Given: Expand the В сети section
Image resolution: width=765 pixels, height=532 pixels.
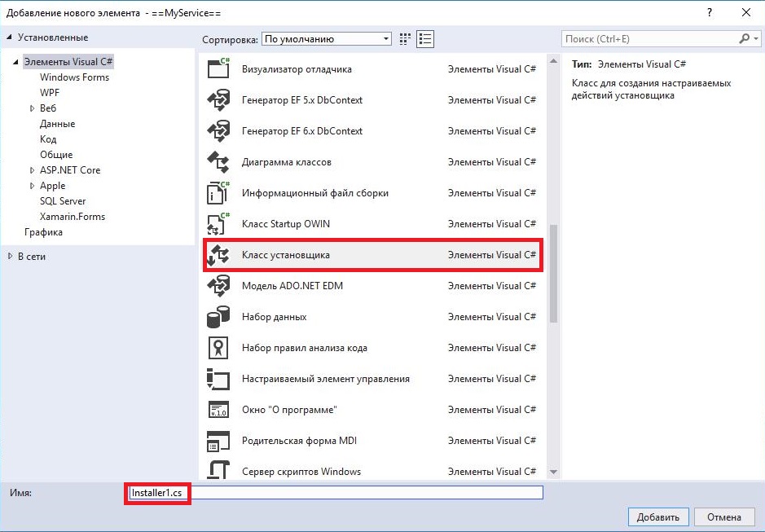Looking at the screenshot, I should (x=11, y=256).
